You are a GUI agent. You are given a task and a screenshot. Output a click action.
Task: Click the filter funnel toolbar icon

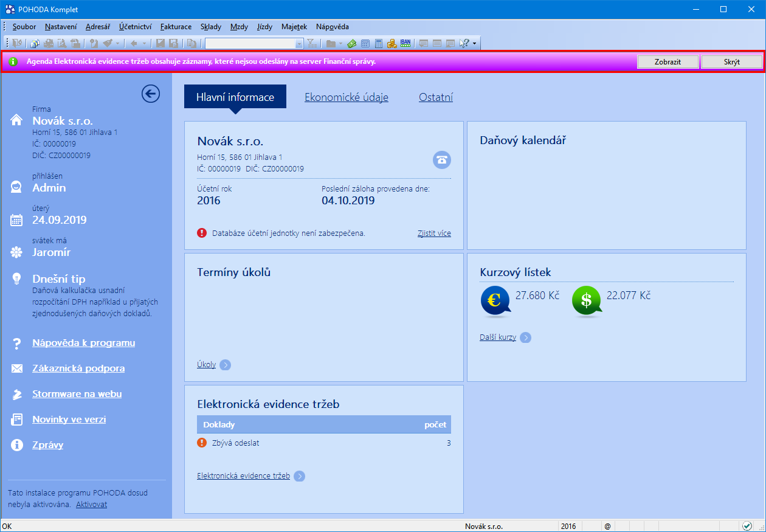[311, 43]
